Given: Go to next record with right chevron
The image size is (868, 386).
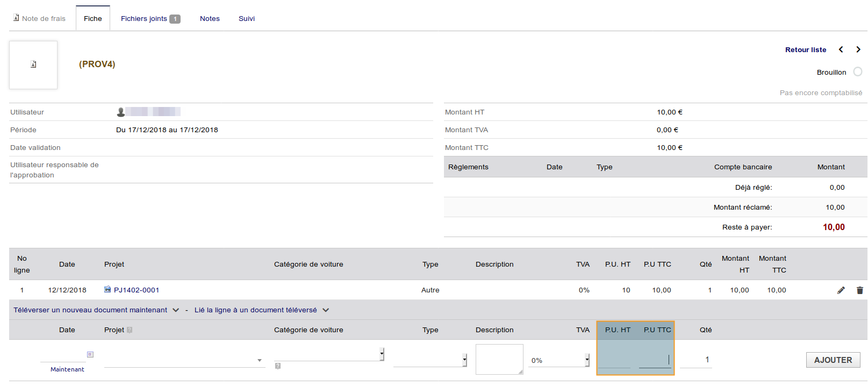Looking at the screenshot, I should click(x=858, y=49).
